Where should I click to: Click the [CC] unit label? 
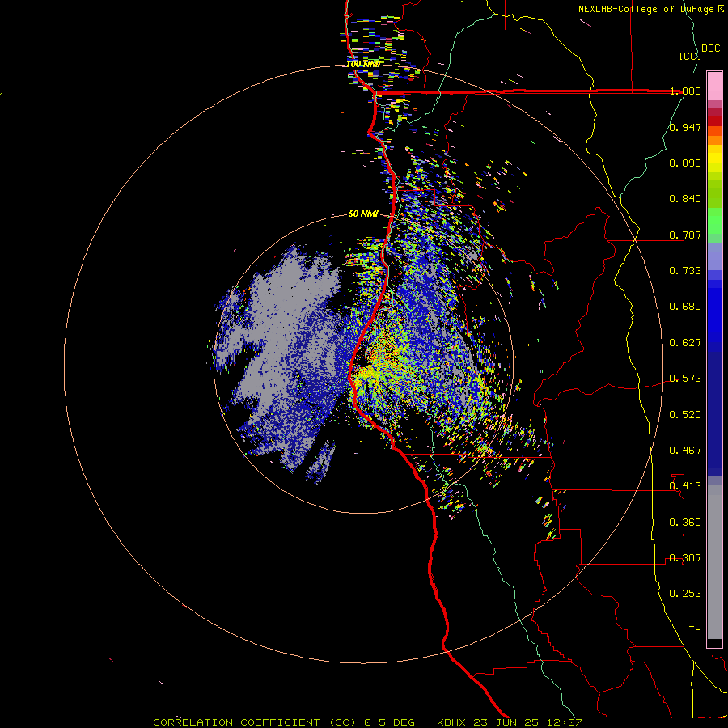click(x=691, y=56)
